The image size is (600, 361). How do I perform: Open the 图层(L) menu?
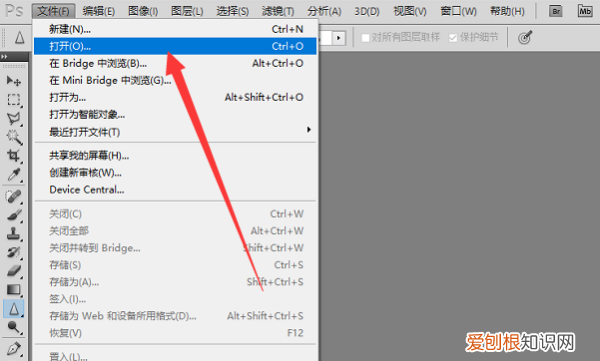coord(187,11)
